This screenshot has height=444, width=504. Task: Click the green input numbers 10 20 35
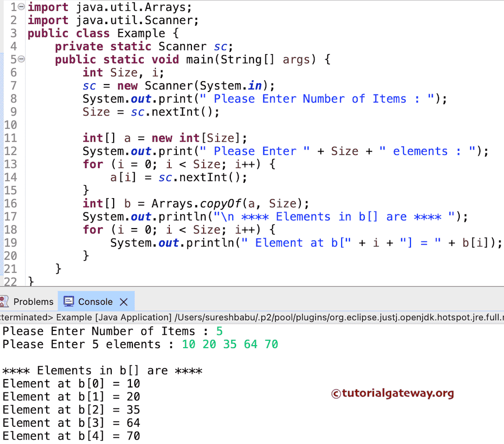tap(209, 344)
